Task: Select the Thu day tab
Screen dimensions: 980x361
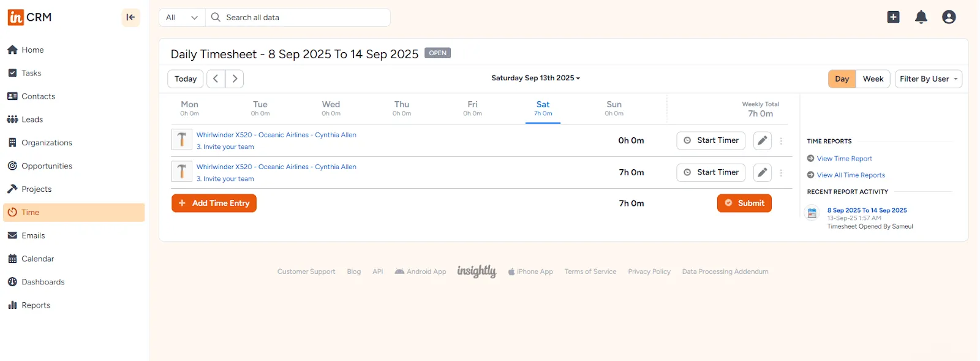Action: (x=402, y=108)
